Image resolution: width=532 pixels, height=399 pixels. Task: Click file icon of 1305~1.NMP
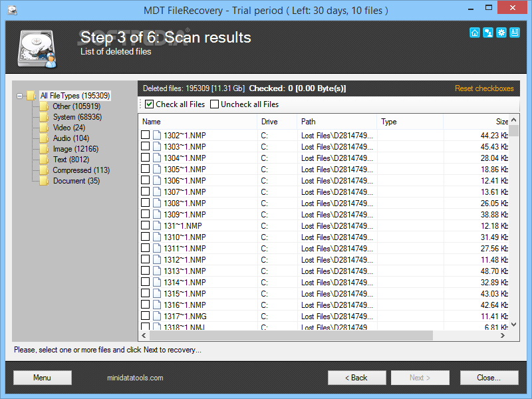(x=157, y=170)
